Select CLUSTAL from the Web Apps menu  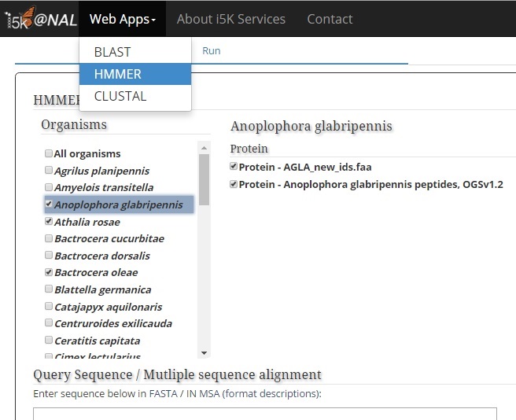120,96
